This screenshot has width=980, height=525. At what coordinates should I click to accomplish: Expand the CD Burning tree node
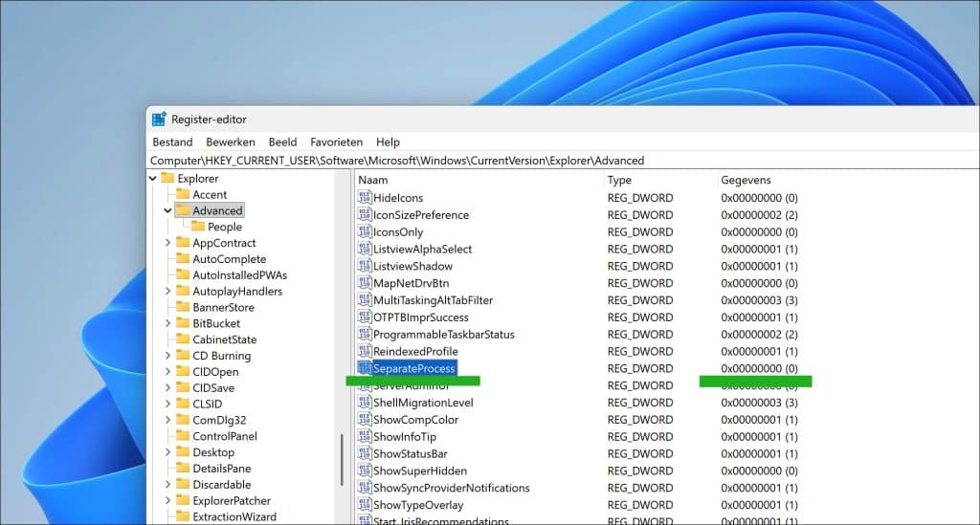coord(168,356)
